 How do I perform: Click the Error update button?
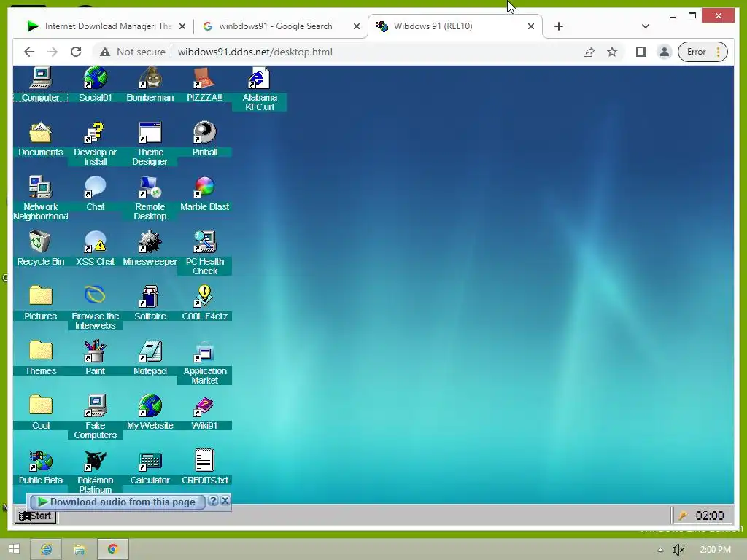point(703,52)
